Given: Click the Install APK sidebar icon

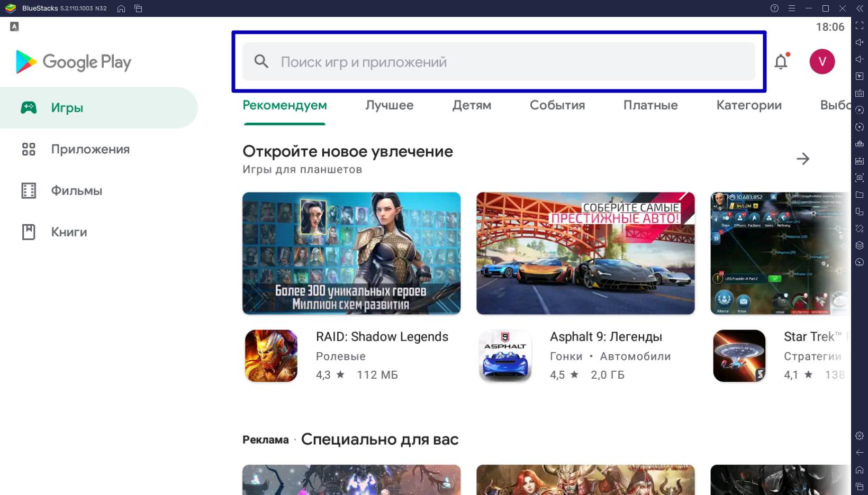Looking at the screenshot, I should coord(860,161).
